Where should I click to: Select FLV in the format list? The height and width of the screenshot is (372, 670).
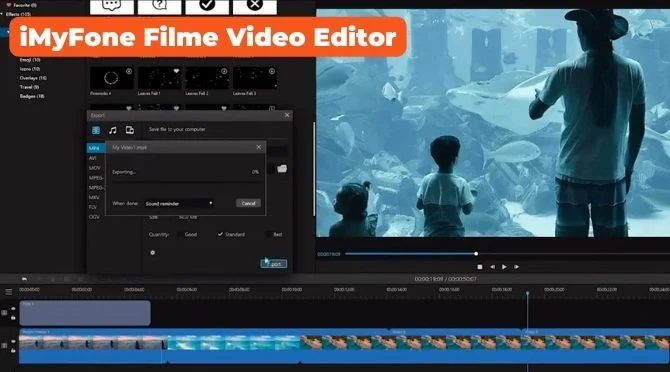(x=93, y=207)
